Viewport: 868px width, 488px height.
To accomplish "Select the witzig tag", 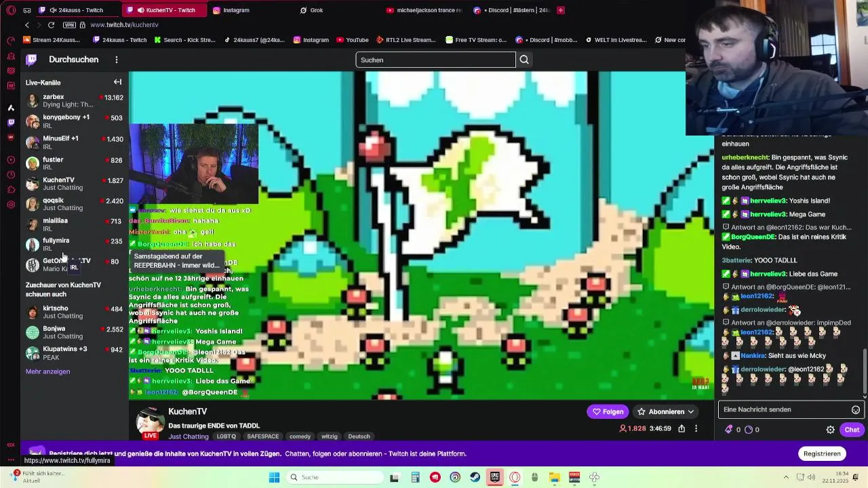I will (x=329, y=436).
